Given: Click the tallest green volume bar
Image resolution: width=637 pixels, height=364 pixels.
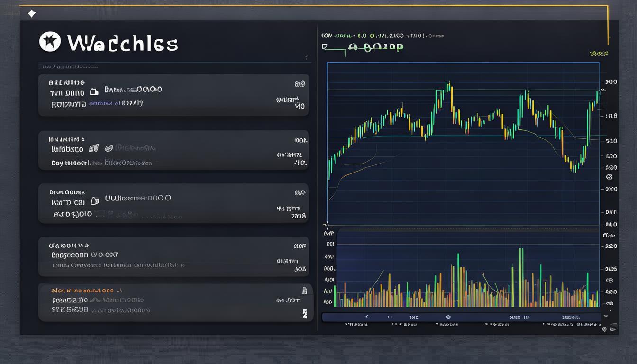Looking at the screenshot, I should tap(521, 276).
